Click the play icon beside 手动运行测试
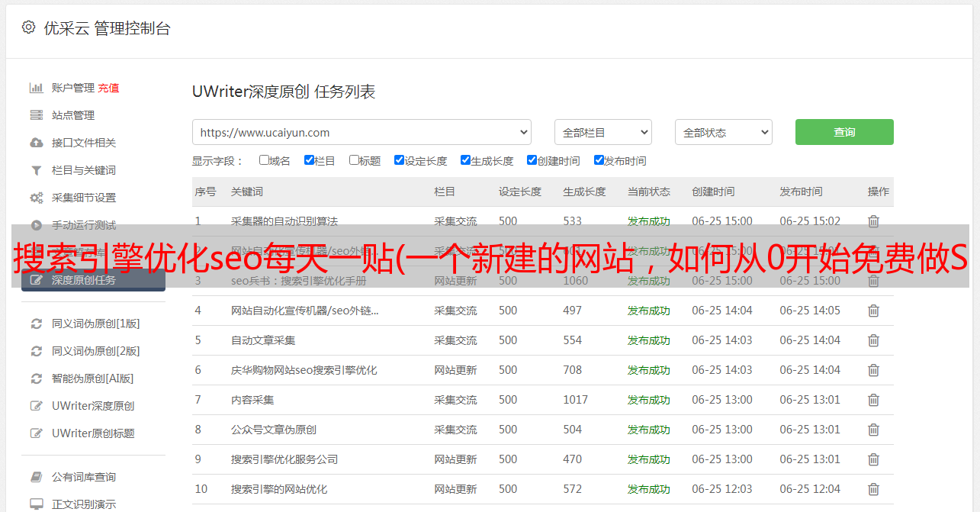Screen dimensions: 980x512 [x=36, y=224]
